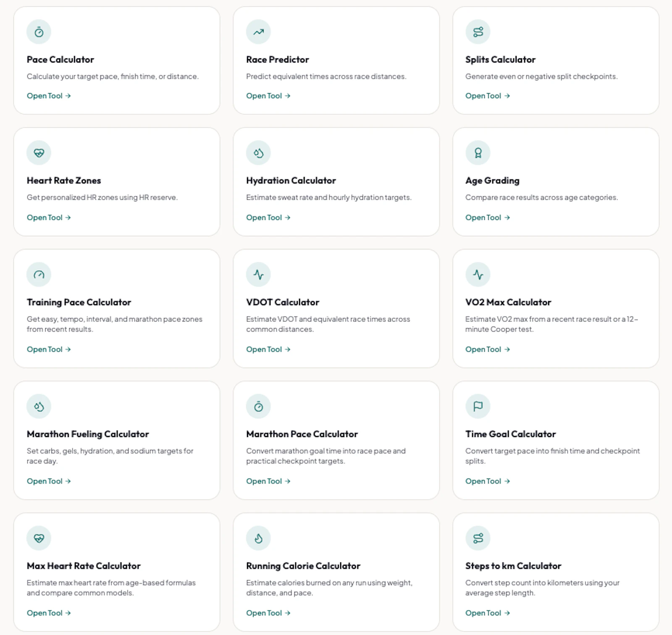Image resolution: width=672 pixels, height=635 pixels.
Task: Click the VO2 Max Calculator card title
Action: [508, 302]
